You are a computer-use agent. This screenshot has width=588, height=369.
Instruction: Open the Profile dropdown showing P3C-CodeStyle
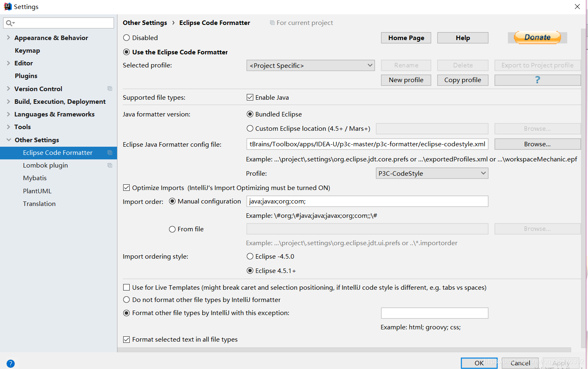tap(432, 173)
